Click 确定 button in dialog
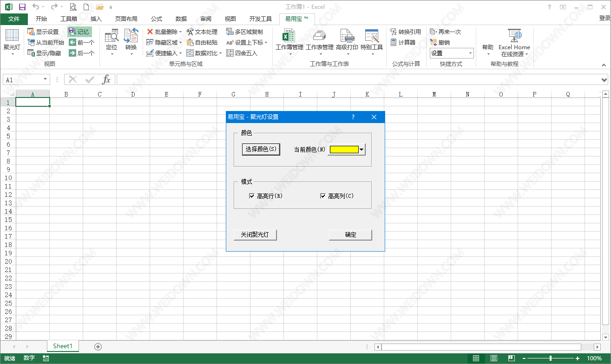 tap(350, 234)
